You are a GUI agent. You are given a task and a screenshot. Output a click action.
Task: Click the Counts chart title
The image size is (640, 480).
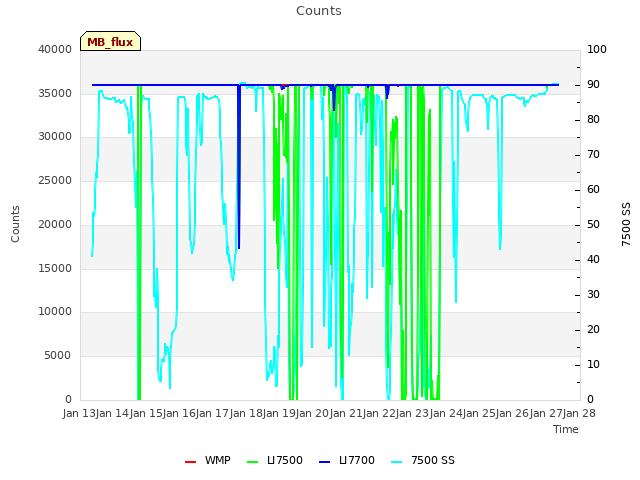click(319, 11)
